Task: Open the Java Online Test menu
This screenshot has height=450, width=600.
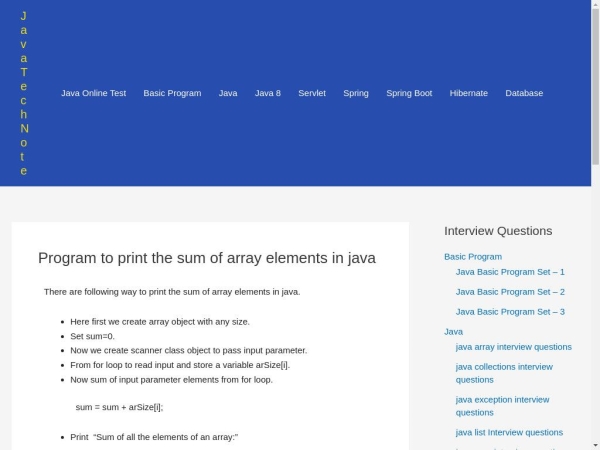Action: [x=93, y=93]
